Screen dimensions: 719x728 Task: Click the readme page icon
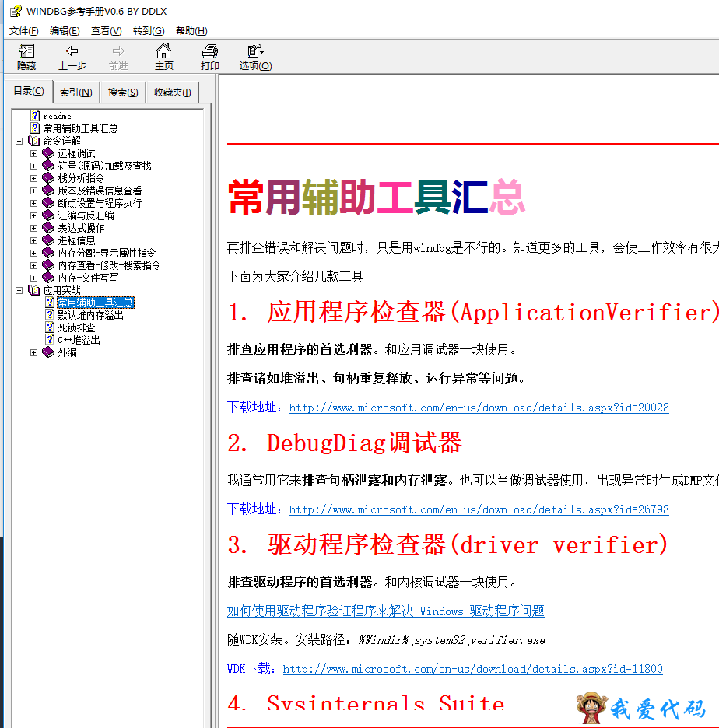[35, 116]
